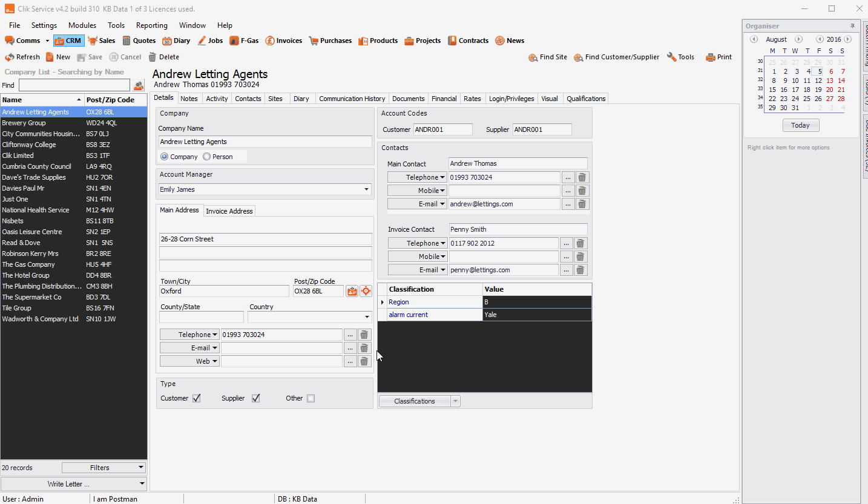Screen dimensions: 868x504
Task: Expand the Account Manager dropdown
Action: click(366, 189)
